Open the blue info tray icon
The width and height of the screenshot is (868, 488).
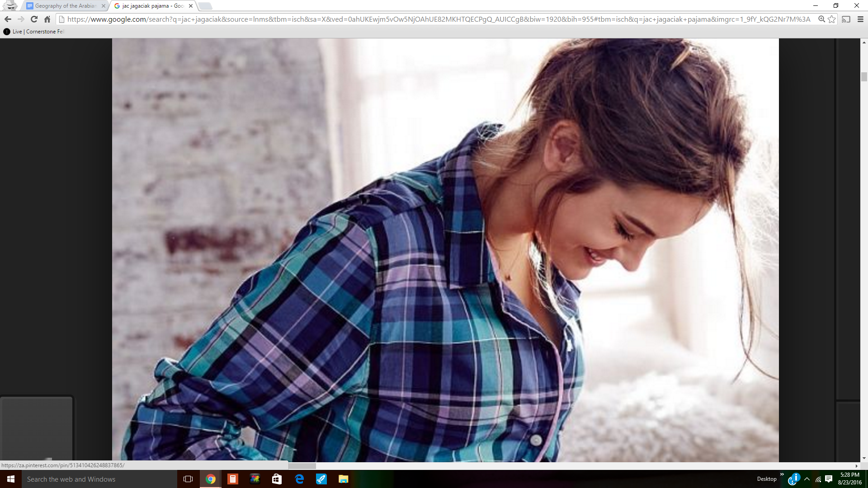click(794, 479)
